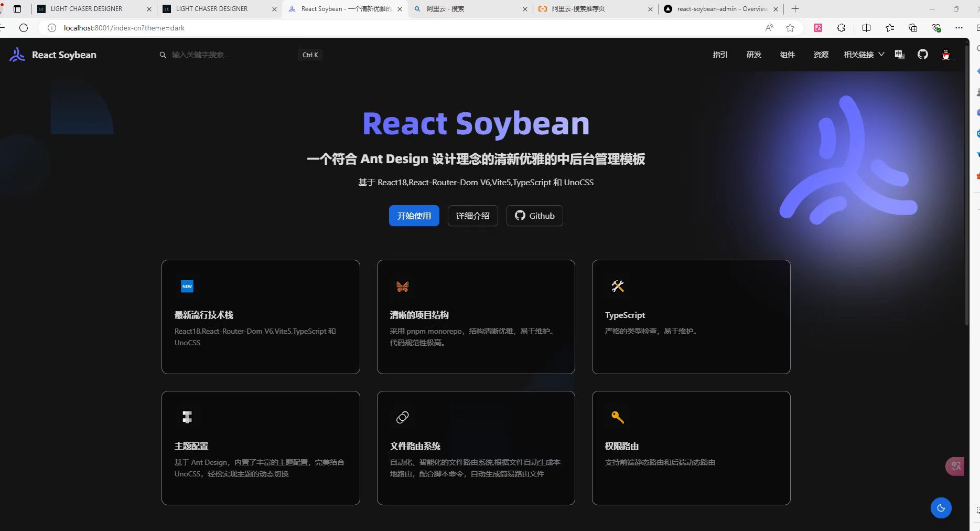Click the 基于 React18 tech stack tagline

(x=476, y=182)
